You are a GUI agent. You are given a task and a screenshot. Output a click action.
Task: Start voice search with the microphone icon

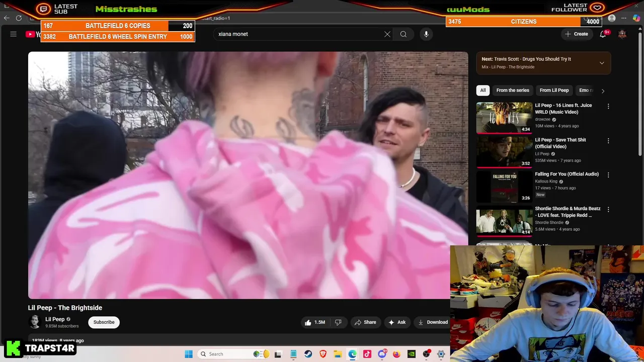click(x=426, y=34)
